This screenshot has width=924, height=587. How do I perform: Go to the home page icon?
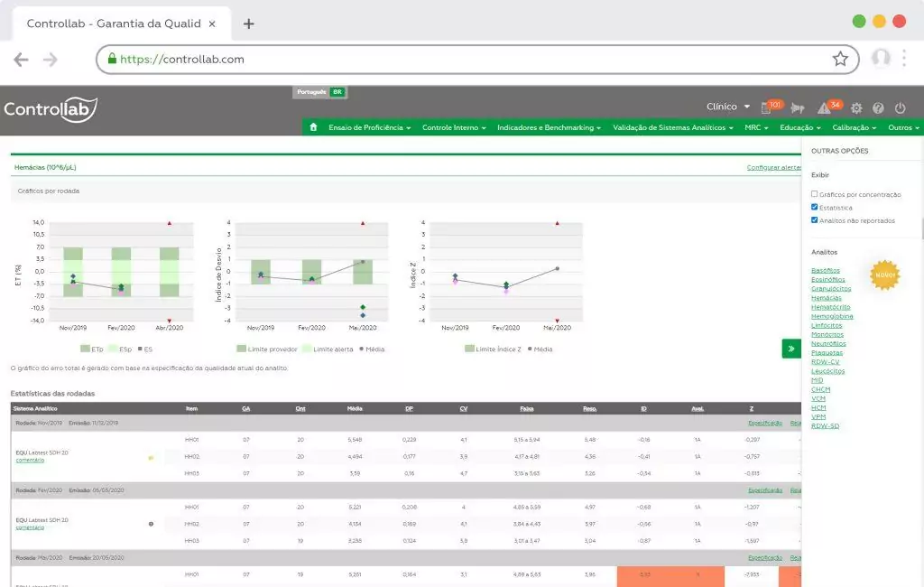[x=313, y=127]
